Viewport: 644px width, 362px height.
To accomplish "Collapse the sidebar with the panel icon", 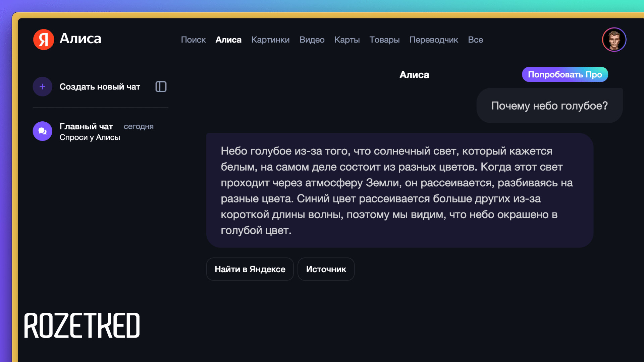I will pos(161,87).
